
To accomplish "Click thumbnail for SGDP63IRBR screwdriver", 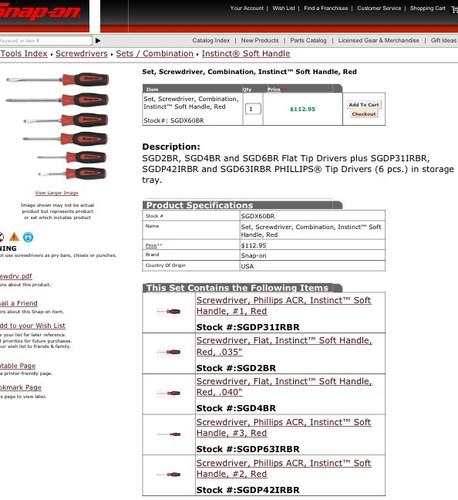I will pos(169,434).
